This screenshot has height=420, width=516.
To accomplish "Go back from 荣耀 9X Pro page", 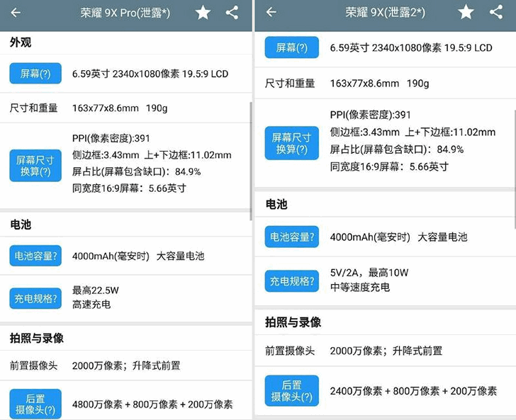I will (x=16, y=13).
